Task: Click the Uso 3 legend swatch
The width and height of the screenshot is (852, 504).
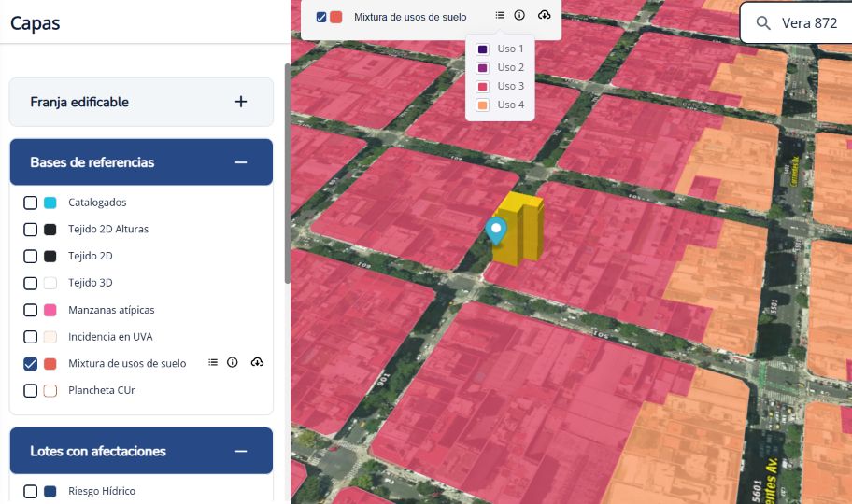Action: pyautogui.click(x=482, y=87)
